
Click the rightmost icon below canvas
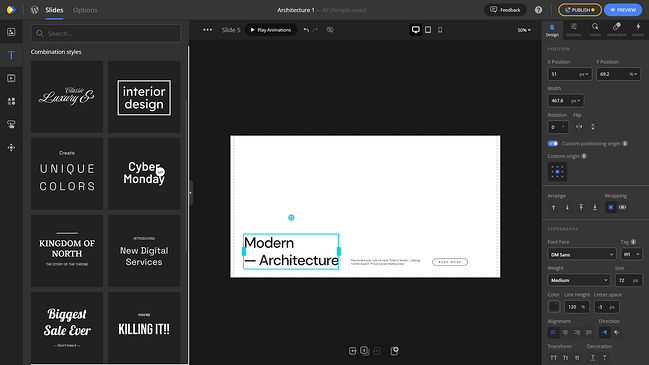394,351
